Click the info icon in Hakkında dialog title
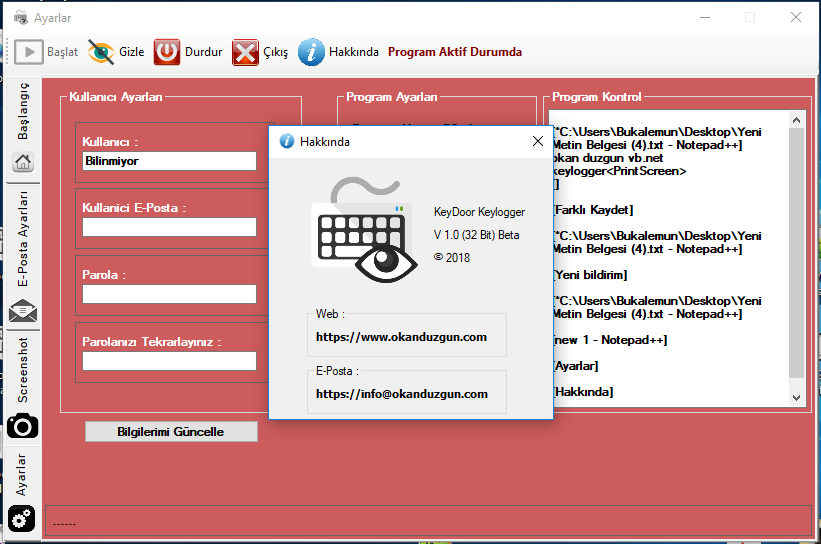Viewport: 821px width, 544px height. point(286,141)
